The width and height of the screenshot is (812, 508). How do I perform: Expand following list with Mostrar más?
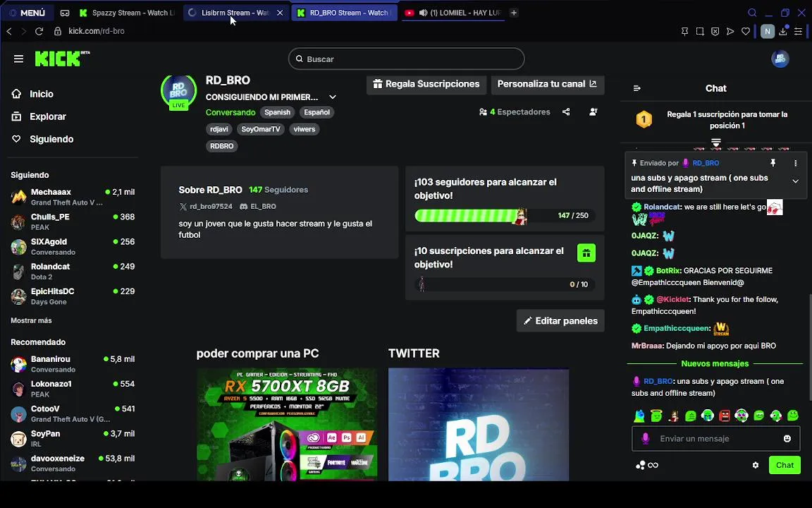point(31,320)
